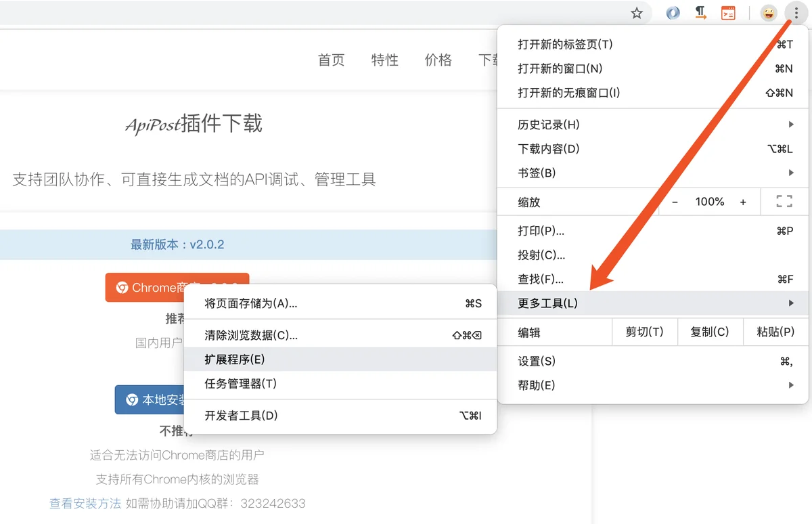Select Save page as (将页面存储为)

pyautogui.click(x=340, y=303)
